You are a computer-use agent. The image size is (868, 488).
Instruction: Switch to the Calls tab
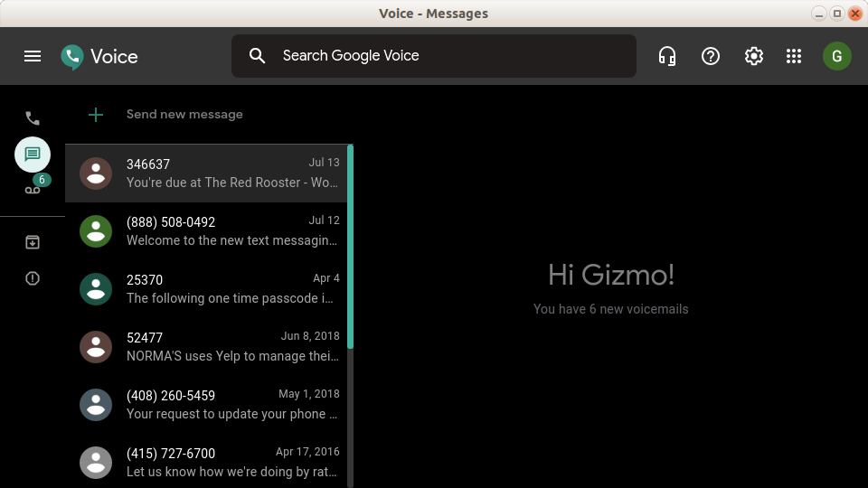[33, 117]
